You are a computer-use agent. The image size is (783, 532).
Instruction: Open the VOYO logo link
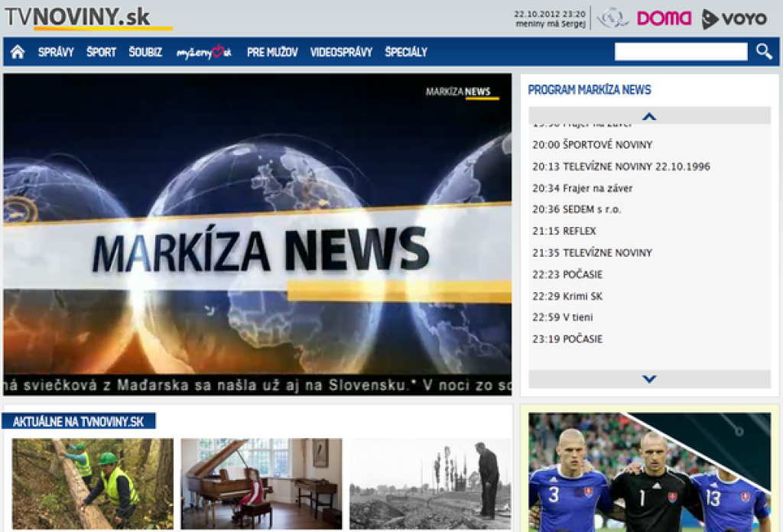733,19
